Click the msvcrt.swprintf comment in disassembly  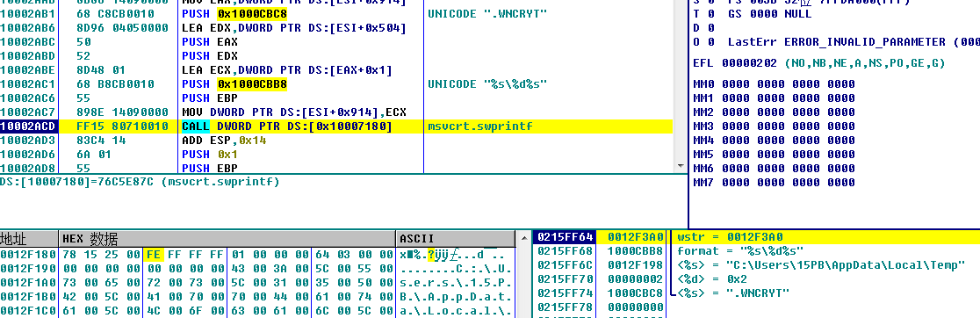pos(481,126)
